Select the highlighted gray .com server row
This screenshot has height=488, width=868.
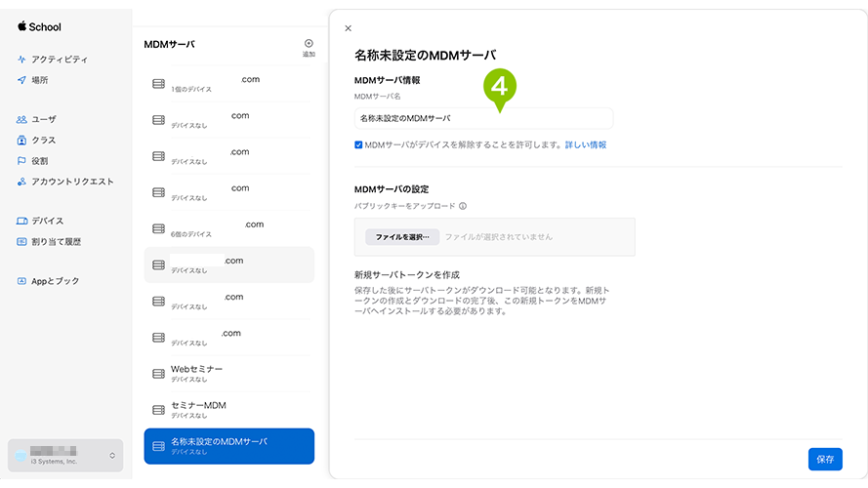tap(229, 265)
